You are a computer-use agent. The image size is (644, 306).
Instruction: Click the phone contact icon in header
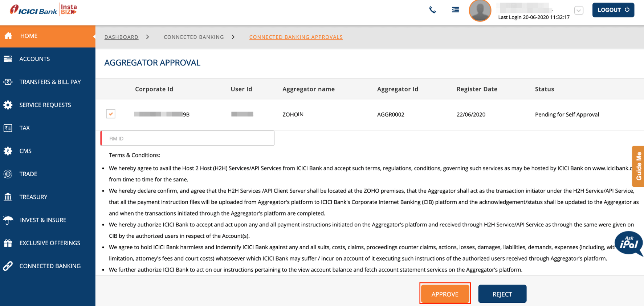click(x=432, y=10)
